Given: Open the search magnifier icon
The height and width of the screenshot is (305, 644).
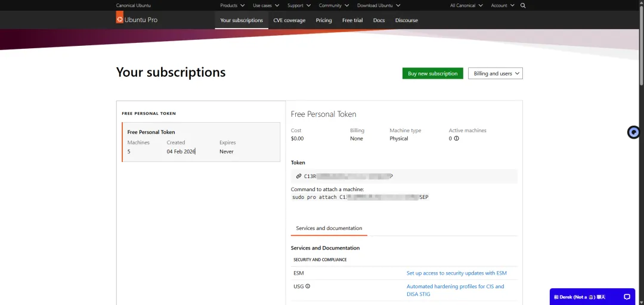Looking at the screenshot, I should click(523, 5).
